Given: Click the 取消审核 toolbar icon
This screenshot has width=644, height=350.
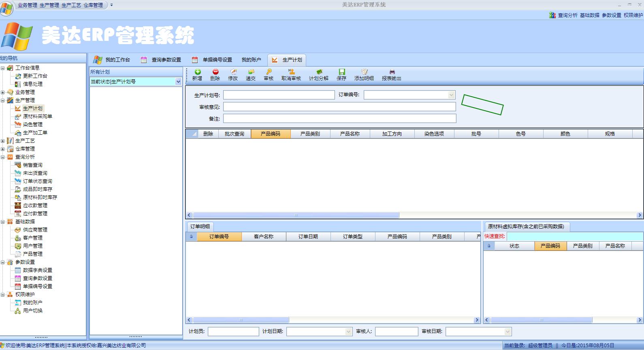Looking at the screenshot, I should (291, 72).
